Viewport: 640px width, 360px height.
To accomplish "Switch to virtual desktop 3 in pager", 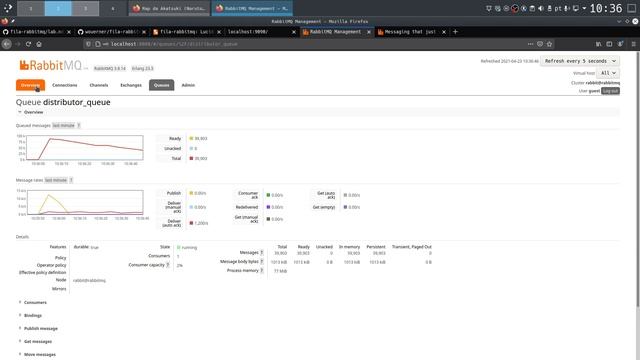I will coord(85,8).
